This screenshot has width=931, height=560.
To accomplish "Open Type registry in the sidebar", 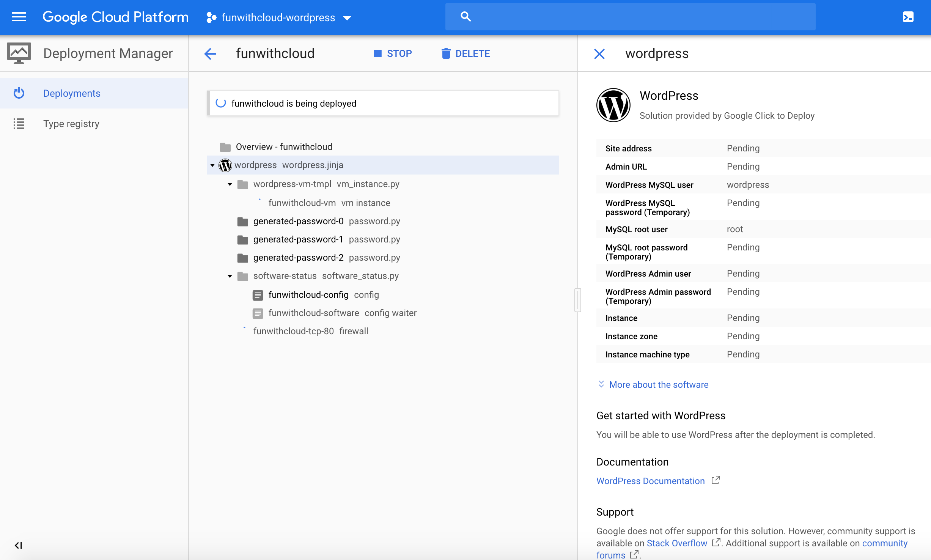I will [x=71, y=124].
